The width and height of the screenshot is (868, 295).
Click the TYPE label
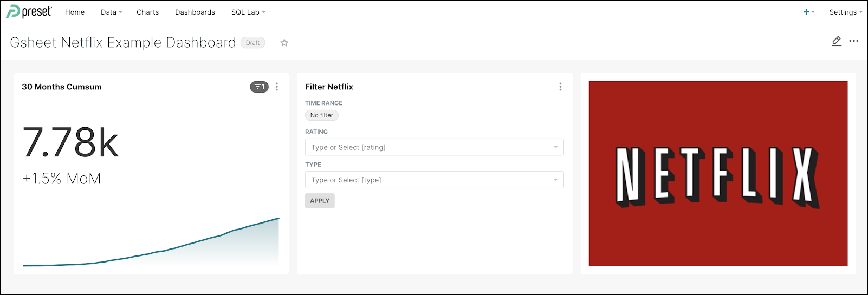point(313,165)
